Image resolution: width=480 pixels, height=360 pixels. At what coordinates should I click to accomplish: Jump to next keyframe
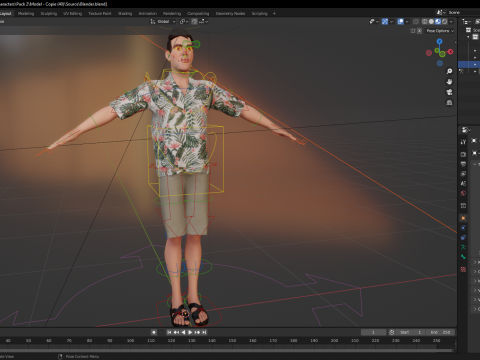pos(197,332)
